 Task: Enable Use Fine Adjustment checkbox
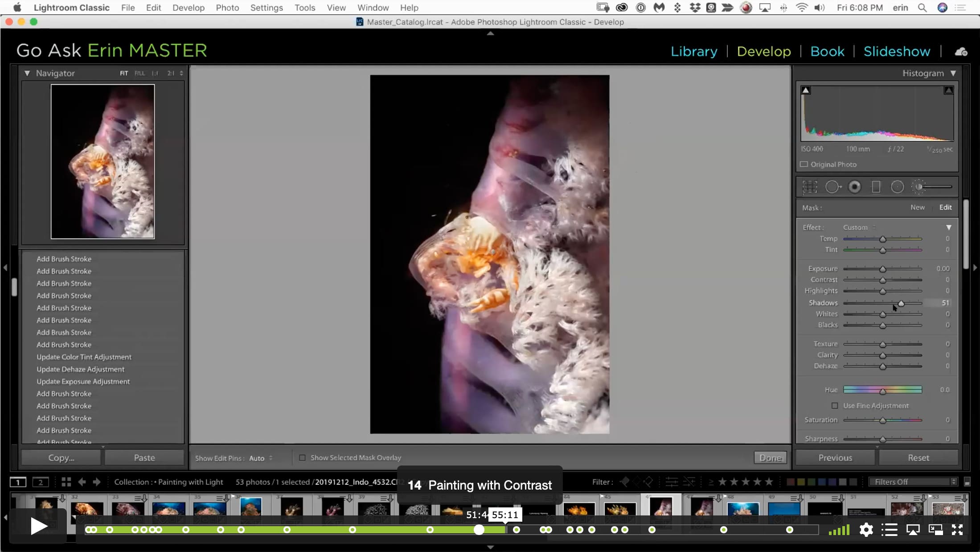[835, 406]
